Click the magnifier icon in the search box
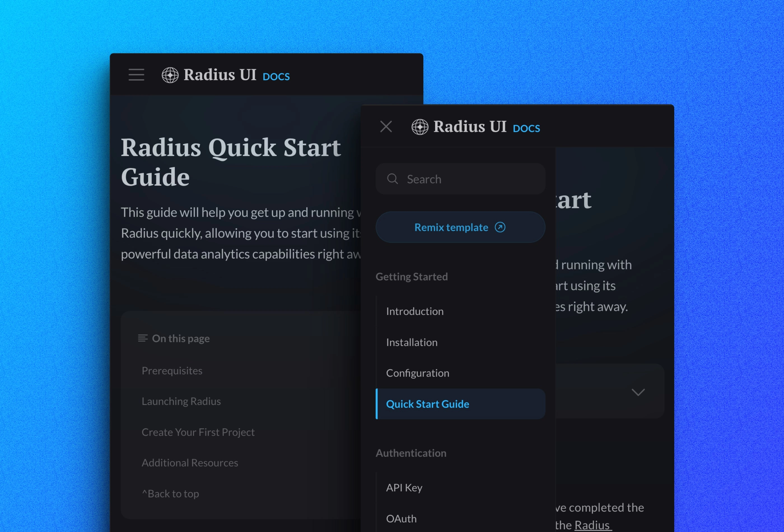The width and height of the screenshot is (784, 532). click(392, 179)
